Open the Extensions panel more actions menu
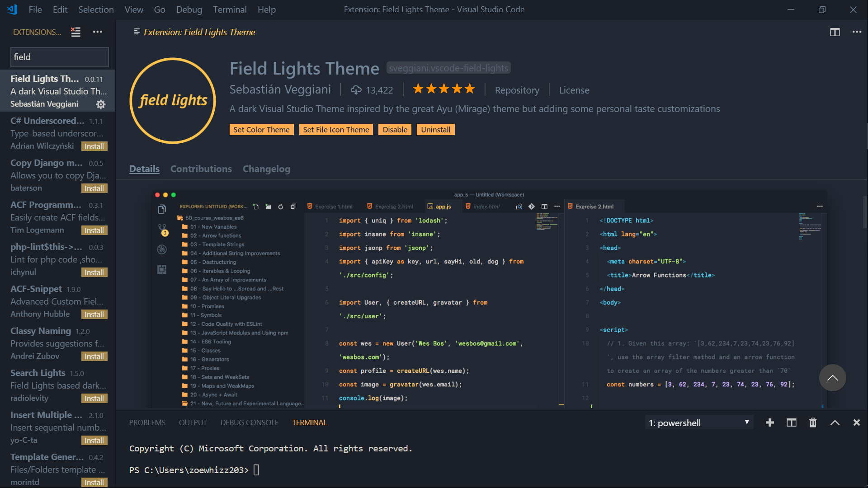The height and width of the screenshot is (488, 868). (x=97, y=32)
